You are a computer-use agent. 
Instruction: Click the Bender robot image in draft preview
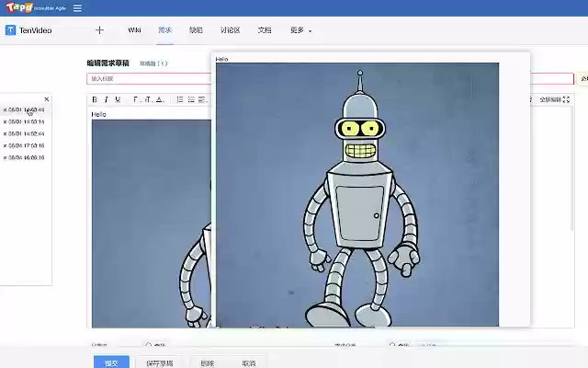coord(357,194)
